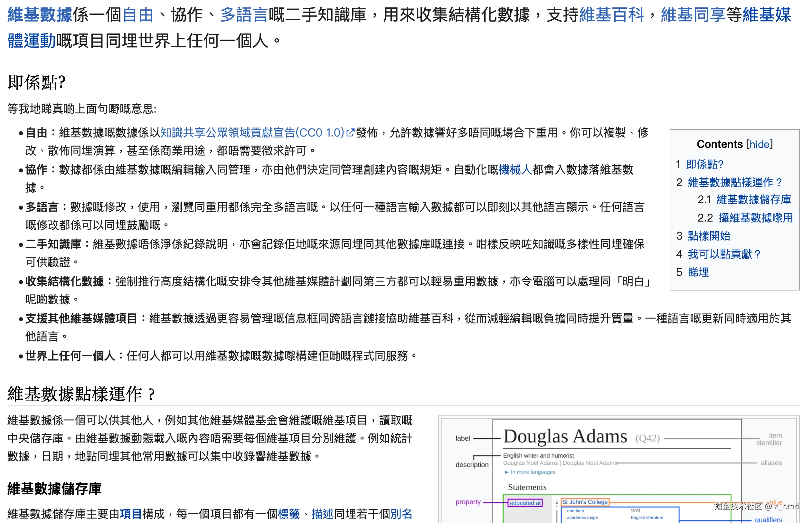Go to contents entry 2.2 攞維基數據嚟用

pos(756,218)
